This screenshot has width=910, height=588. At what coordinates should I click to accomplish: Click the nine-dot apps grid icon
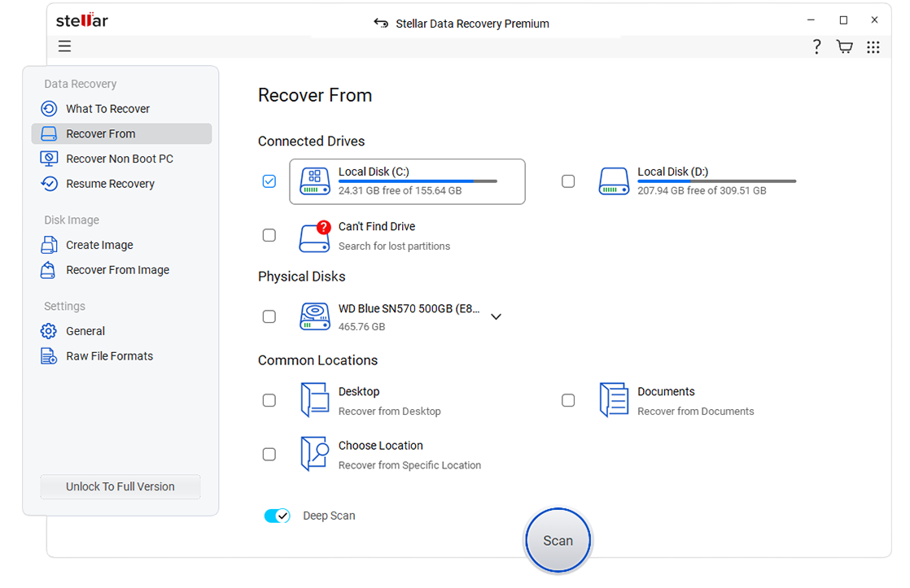[873, 47]
